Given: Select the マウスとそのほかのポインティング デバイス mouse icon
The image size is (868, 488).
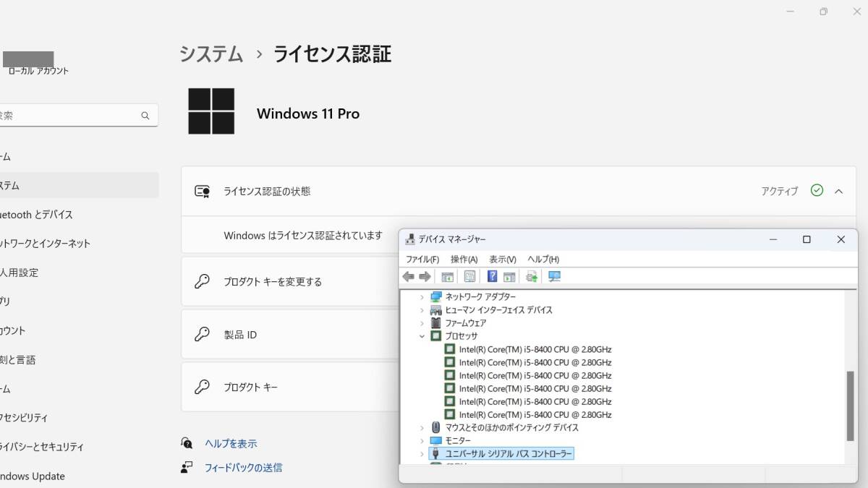Looking at the screenshot, I should coord(436,428).
